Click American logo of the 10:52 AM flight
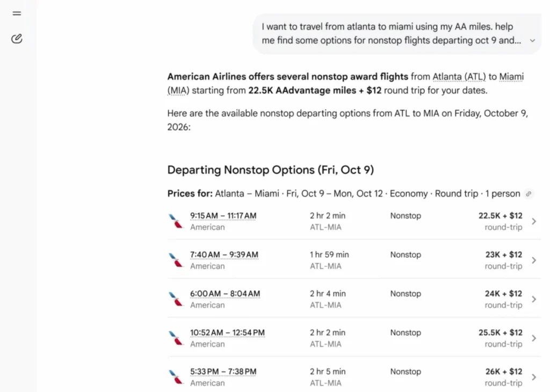 (x=176, y=338)
